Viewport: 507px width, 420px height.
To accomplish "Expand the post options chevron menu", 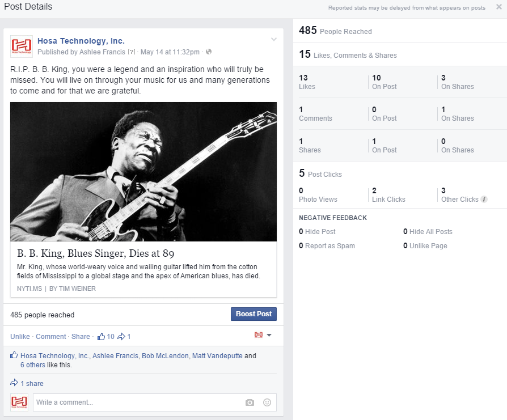I will (x=274, y=40).
